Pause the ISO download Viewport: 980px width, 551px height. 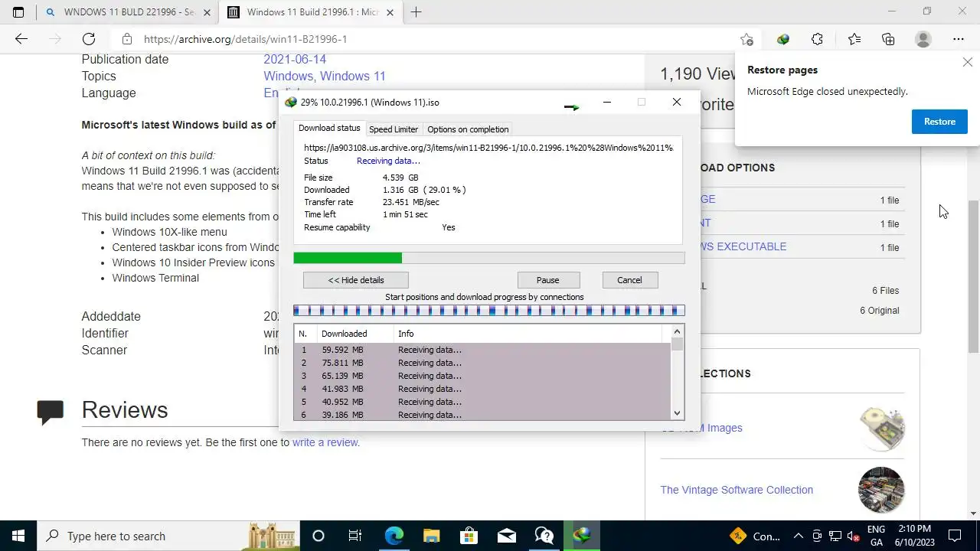coord(547,280)
